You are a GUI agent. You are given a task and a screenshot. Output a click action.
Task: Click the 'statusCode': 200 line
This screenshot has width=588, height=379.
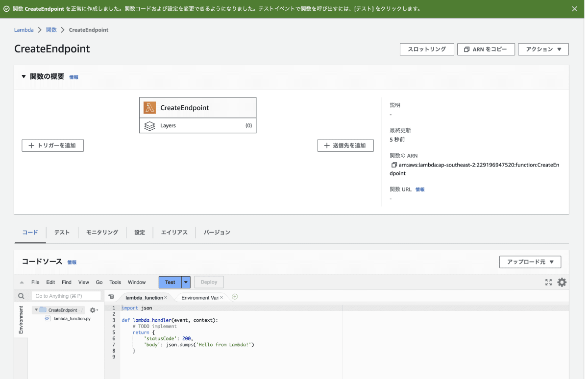click(169, 338)
